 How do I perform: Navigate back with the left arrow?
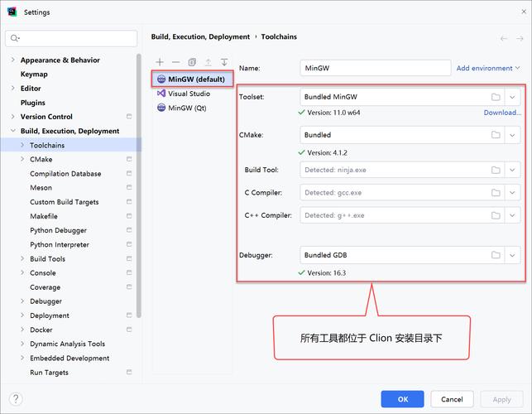(504, 38)
